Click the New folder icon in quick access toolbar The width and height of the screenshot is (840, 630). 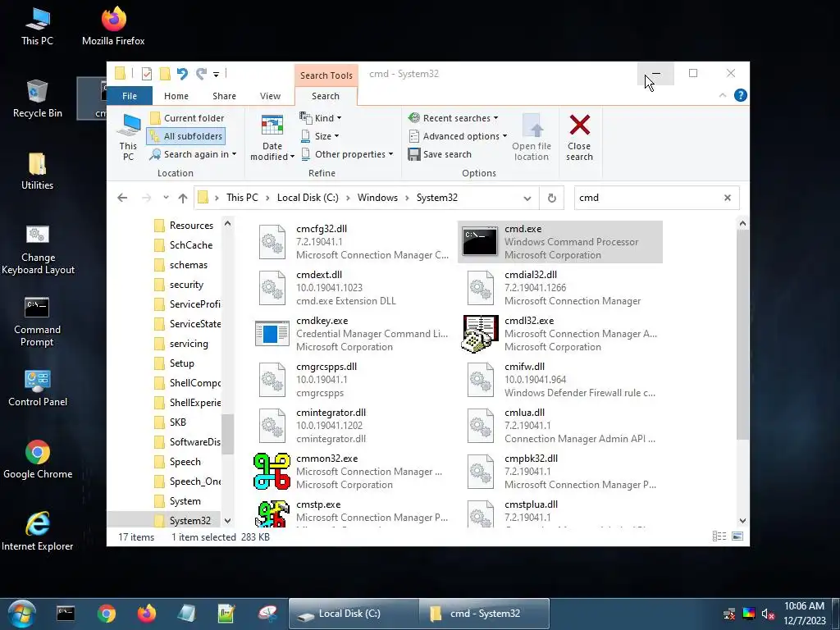pos(165,73)
